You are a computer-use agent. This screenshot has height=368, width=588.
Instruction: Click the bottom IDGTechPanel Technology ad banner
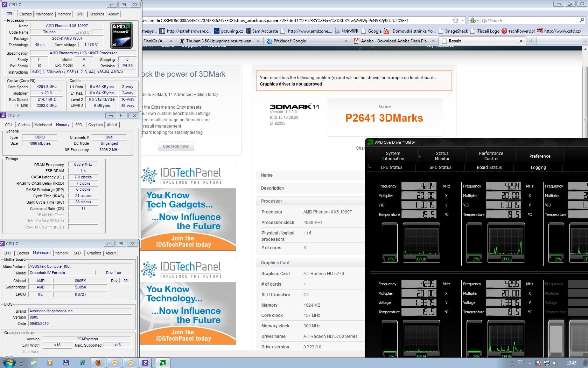pos(188,301)
